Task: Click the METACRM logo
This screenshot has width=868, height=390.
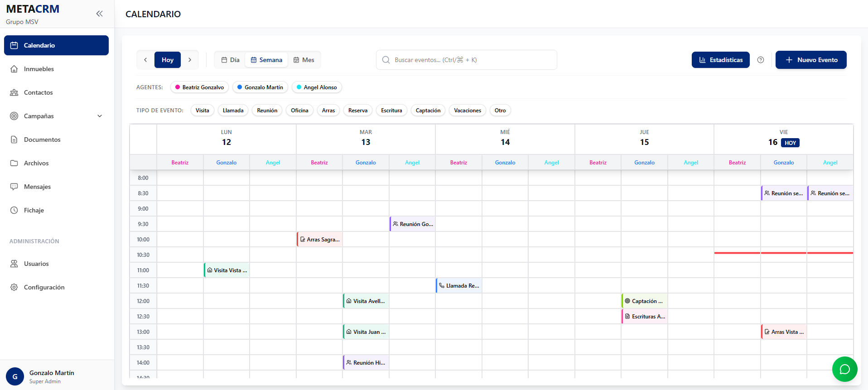Action: [33, 9]
